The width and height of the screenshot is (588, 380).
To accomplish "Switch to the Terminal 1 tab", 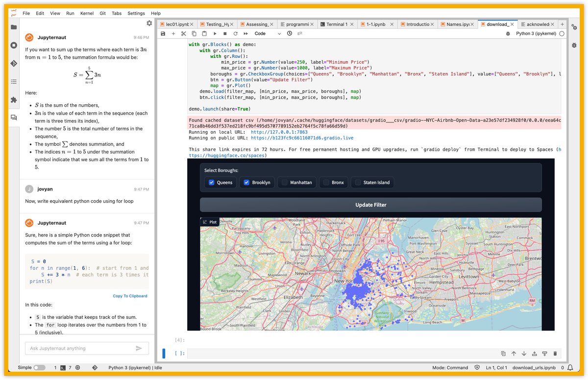I will coord(337,24).
